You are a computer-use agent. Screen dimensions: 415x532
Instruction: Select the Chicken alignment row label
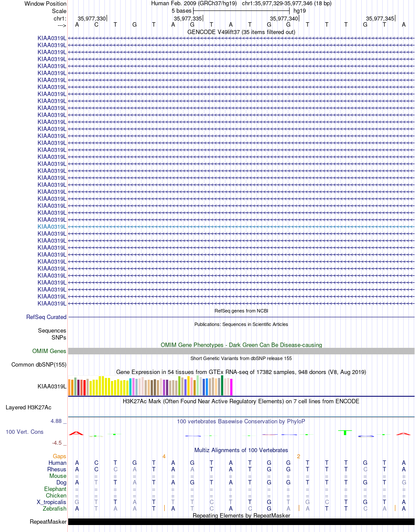tap(56, 495)
